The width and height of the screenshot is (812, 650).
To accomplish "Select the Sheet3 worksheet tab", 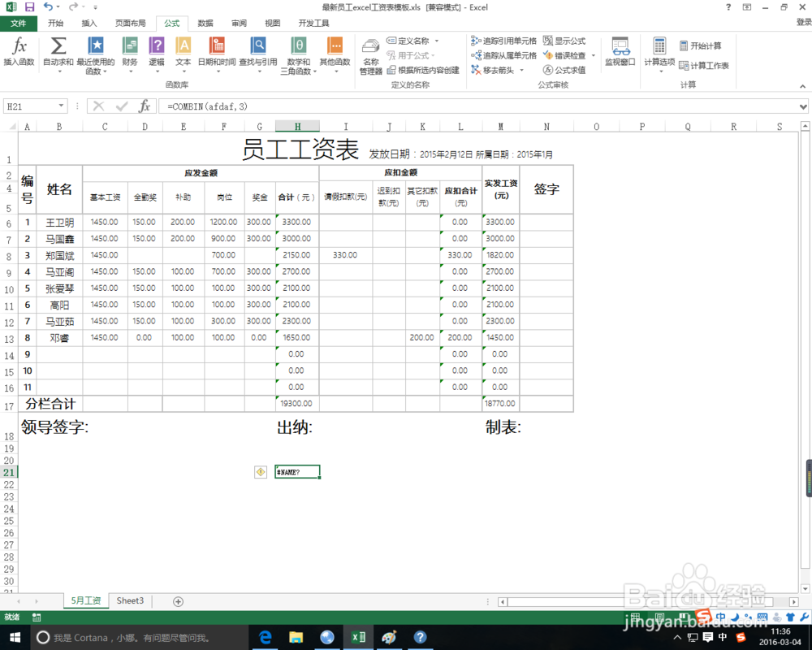I will (x=129, y=600).
